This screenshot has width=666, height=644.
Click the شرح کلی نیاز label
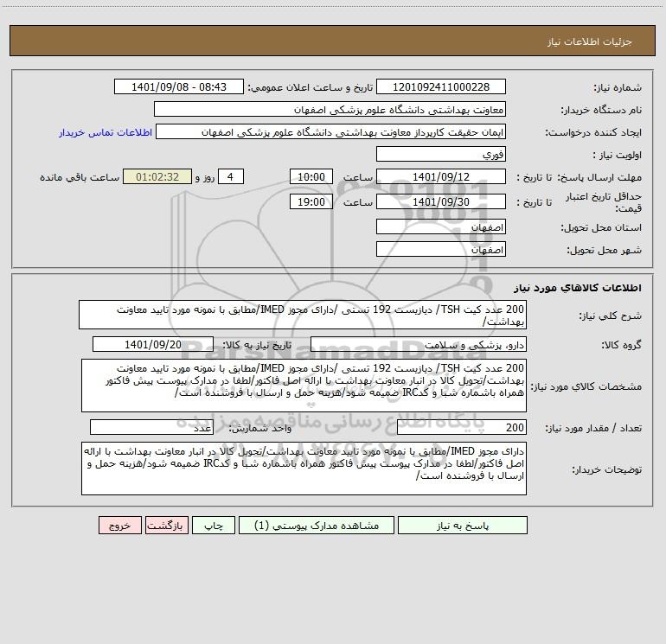point(611,316)
